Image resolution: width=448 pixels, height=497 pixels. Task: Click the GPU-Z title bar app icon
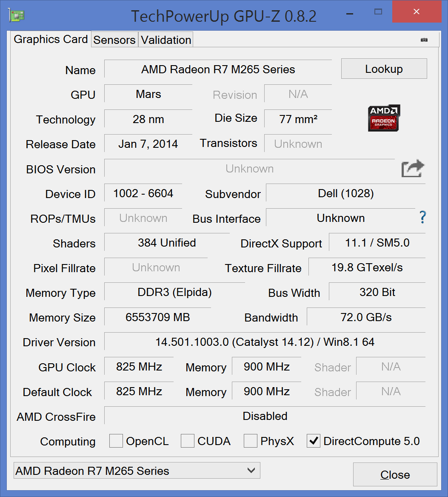click(17, 16)
